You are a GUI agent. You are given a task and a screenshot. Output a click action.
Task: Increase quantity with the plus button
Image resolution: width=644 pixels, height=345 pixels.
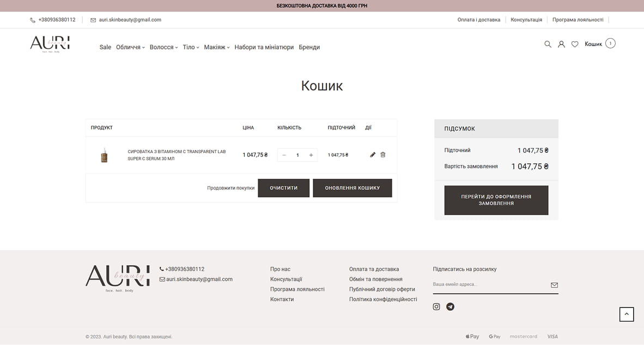coord(311,155)
